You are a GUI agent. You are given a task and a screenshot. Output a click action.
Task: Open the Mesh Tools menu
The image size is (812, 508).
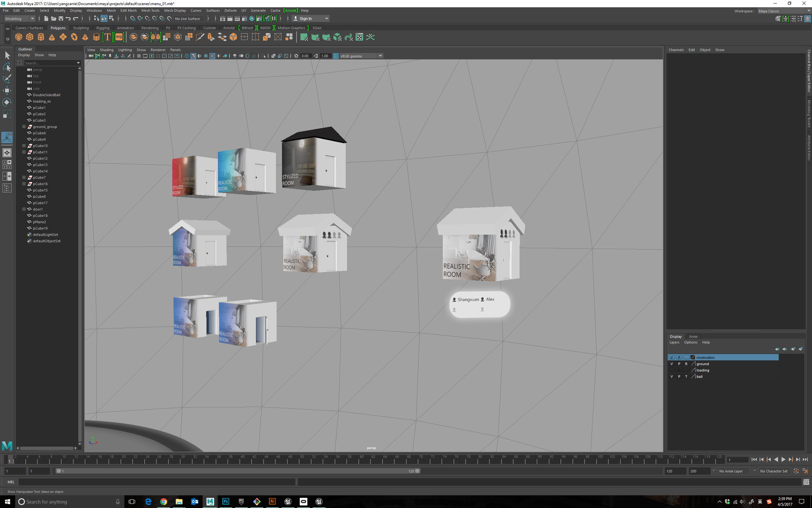click(150, 10)
